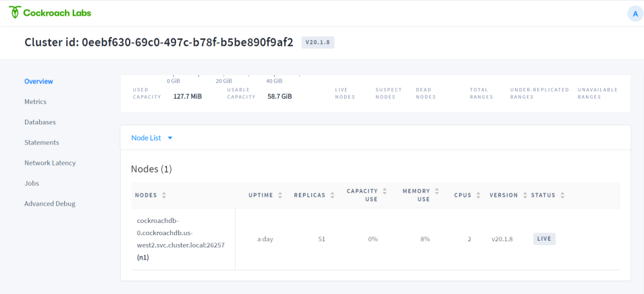Image resolution: width=644 pixels, height=294 pixels.
Task: Click the uptime cell 'a day'
Action: (x=265, y=239)
